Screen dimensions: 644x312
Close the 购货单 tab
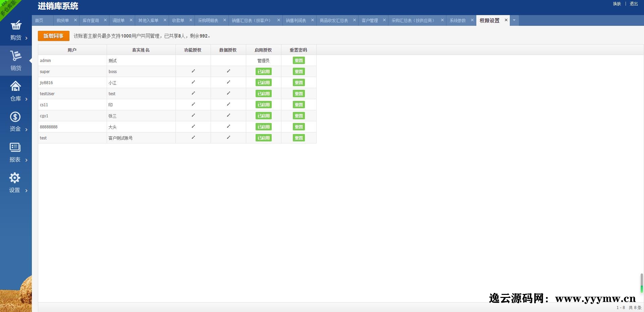(75, 20)
